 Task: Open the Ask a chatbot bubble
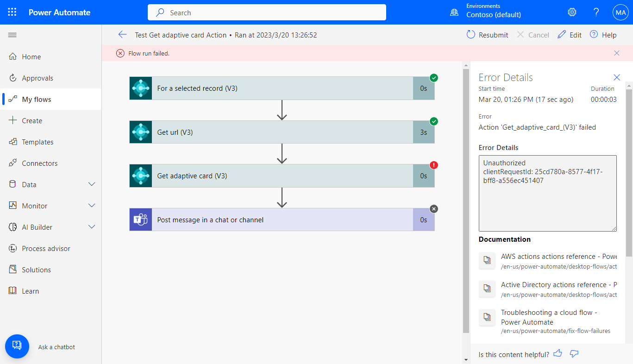click(17, 346)
